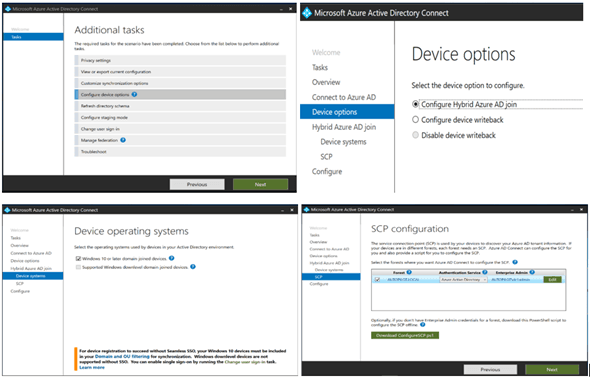Screen dimensions: 590x378
Task: Click Next in SCP configuration window
Action: 552,369
